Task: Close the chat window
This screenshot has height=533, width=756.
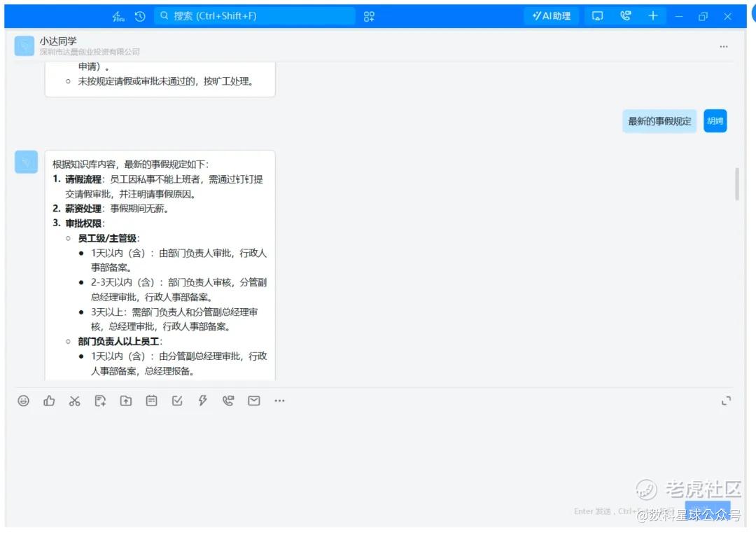Action: (727, 16)
